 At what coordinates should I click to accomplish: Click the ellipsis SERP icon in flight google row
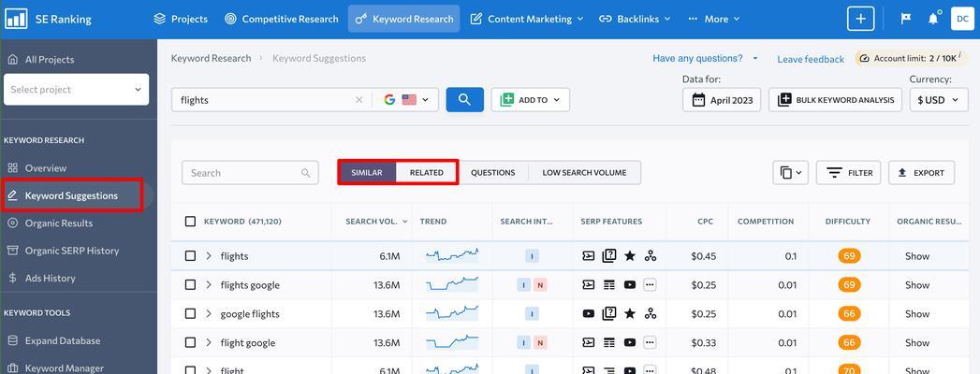coord(650,342)
